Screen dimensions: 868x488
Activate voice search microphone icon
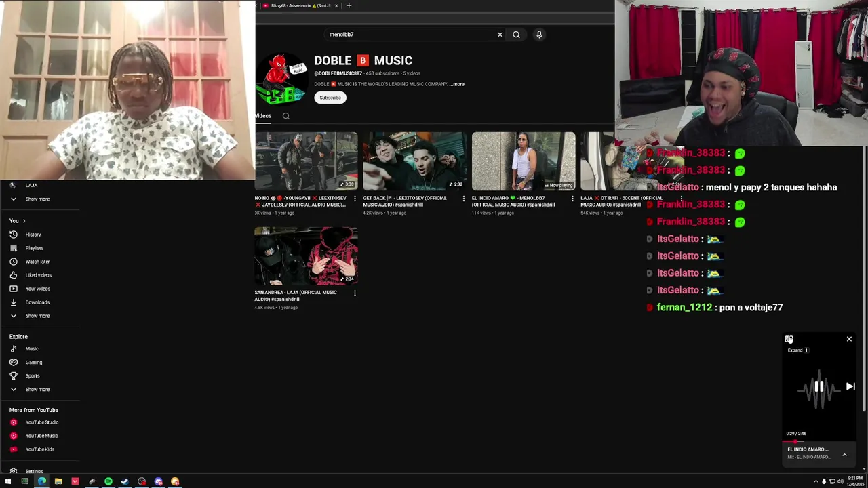[539, 35]
